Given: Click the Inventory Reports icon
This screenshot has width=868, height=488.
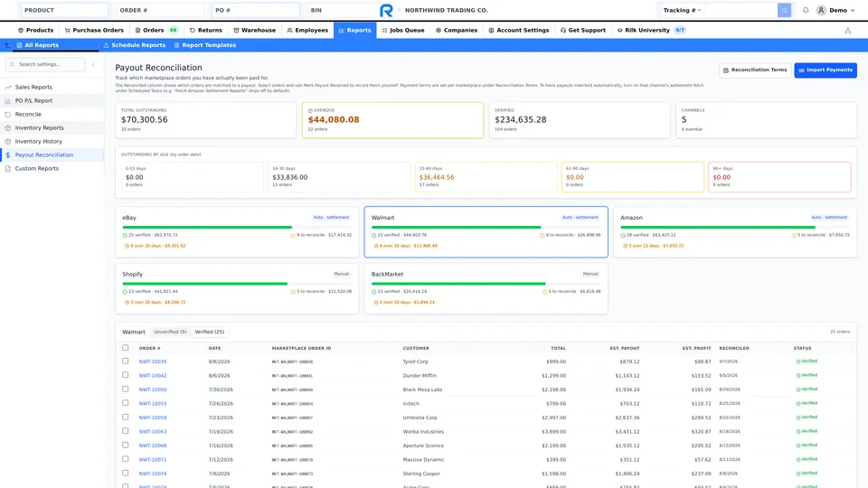Looking at the screenshot, I should [x=8, y=127].
